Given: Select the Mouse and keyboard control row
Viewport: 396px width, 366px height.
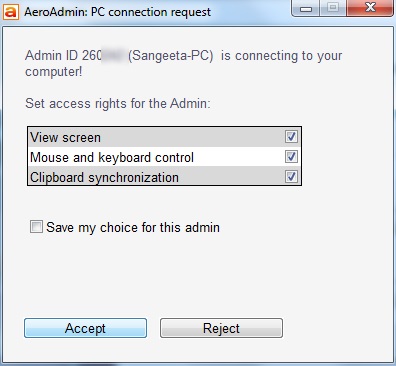Looking at the screenshot, I should (x=164, y=157).
